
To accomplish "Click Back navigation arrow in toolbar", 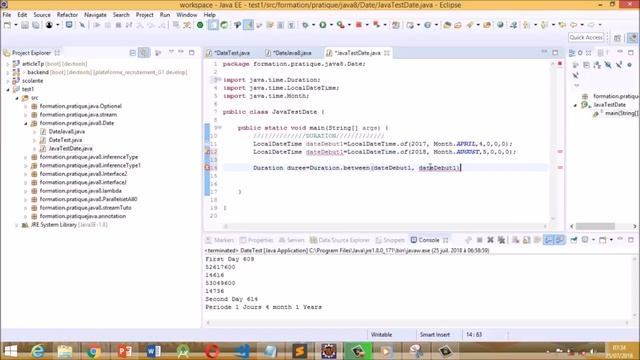I will point(573,25).
